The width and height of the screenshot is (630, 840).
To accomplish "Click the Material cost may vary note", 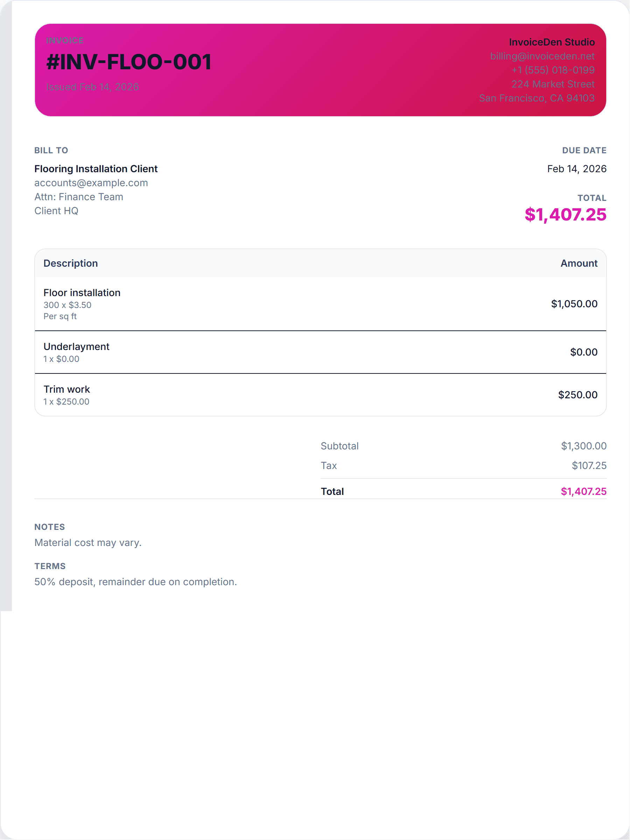I will click(x=88, y=542).
